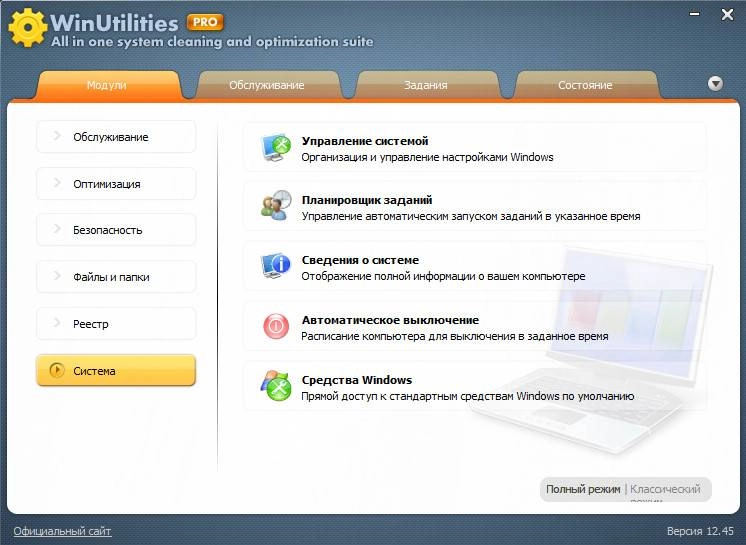Click description 'Отображение полной информации о вашем компьютере'
The width and height of the screenshot is (746, 545).
click(443, 276)
